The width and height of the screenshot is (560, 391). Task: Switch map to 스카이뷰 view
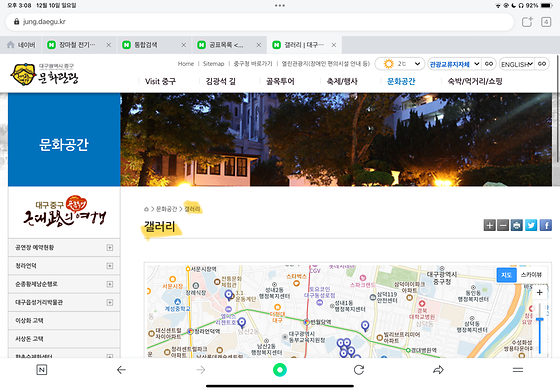pos(531,275)
